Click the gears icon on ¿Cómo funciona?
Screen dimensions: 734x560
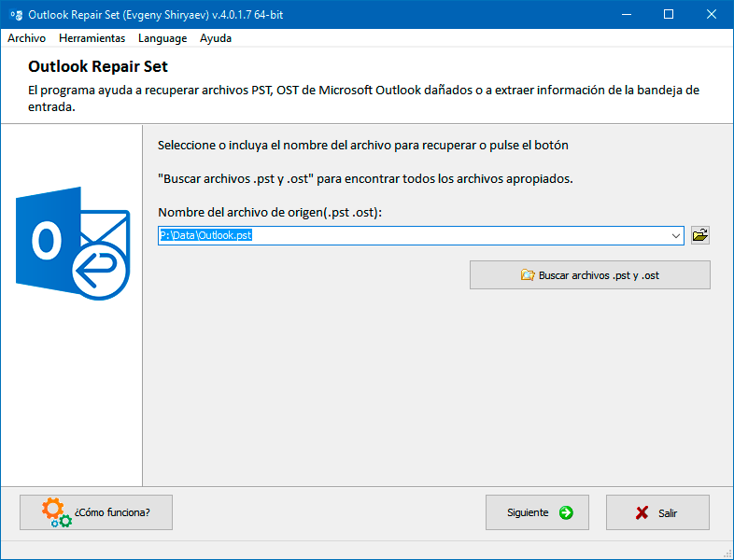57,512
